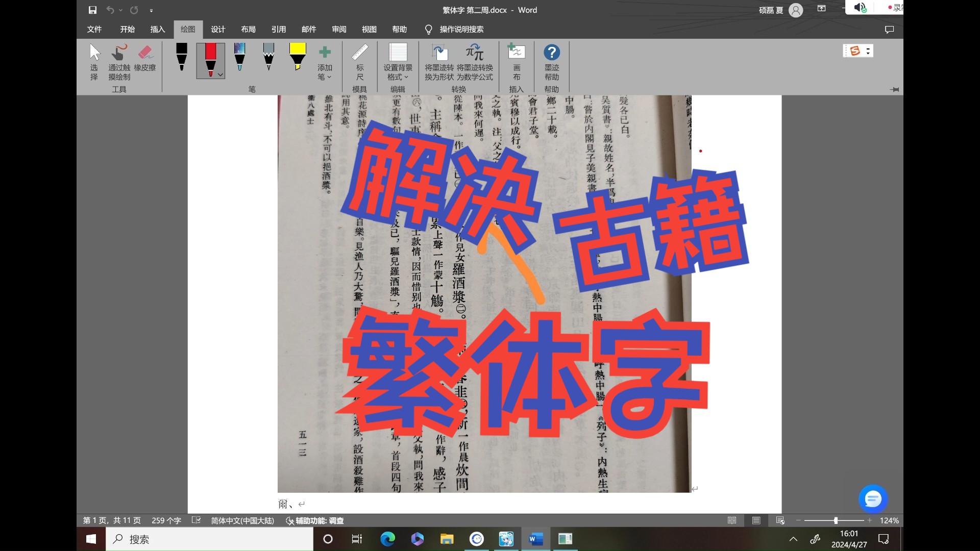Click the account avatar 硕磊 夏
Viewport: 980px width, 551px height.
pyautogui.click(x=796, y=10)
